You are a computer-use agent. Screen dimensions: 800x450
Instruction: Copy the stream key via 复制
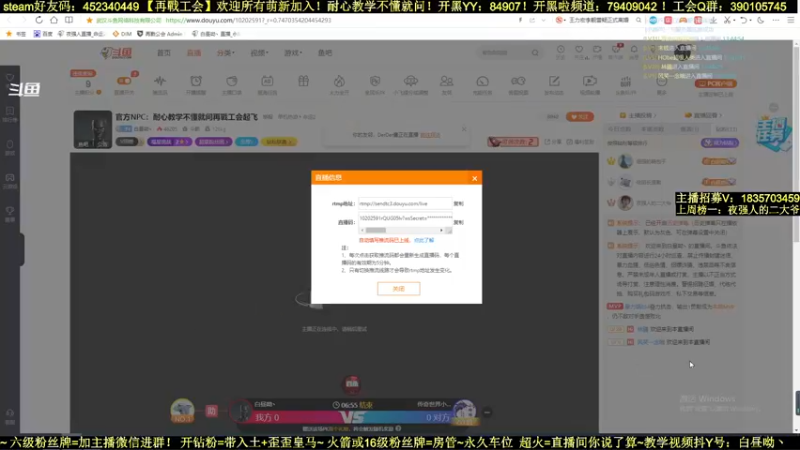click(459, 222)
